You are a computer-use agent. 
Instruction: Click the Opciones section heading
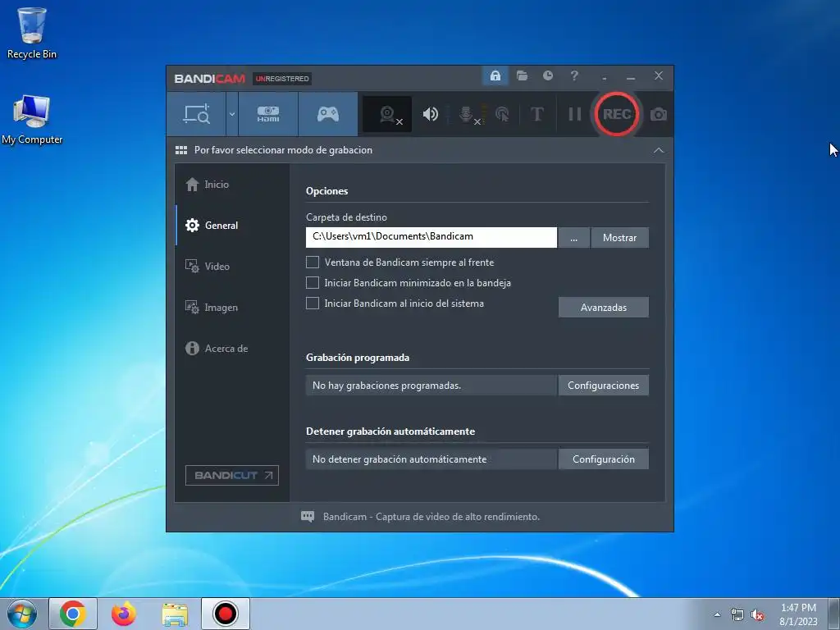[326, 191]
